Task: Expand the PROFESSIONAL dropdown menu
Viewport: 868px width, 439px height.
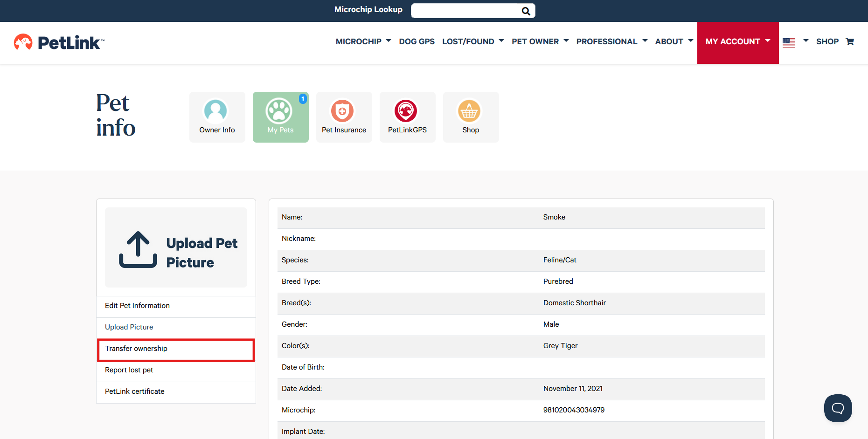Action: [612, 41]
